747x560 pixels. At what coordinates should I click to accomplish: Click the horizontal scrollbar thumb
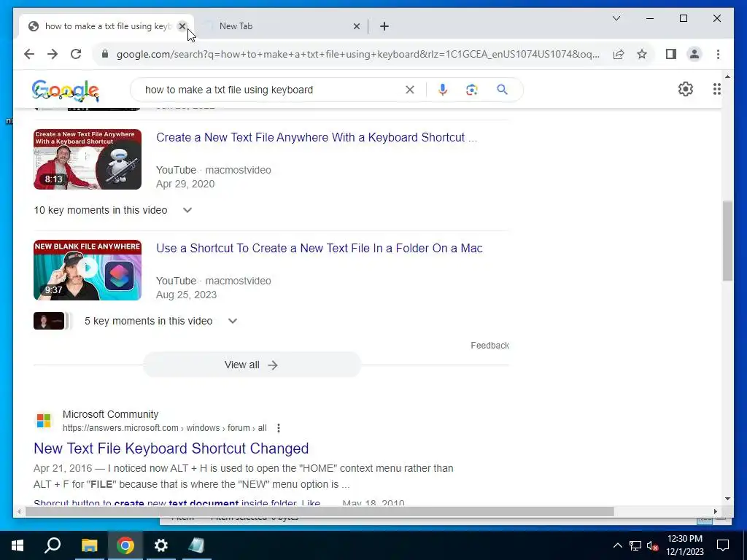(320, 511)
